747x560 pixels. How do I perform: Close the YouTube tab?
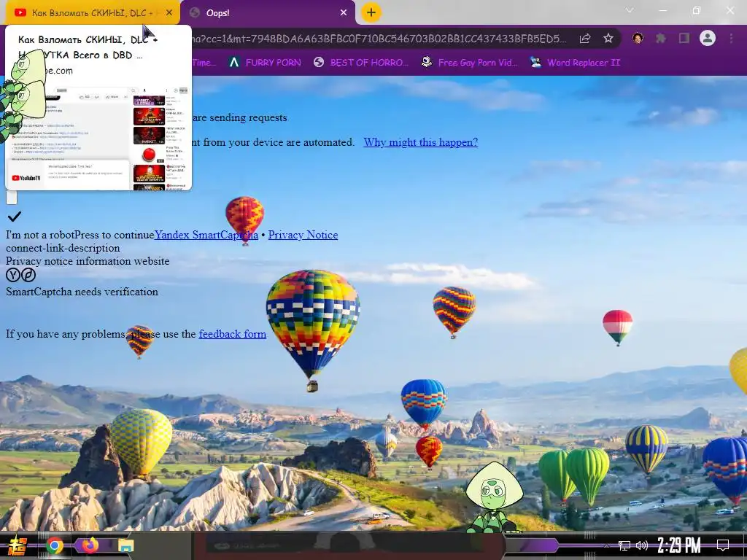169,13
